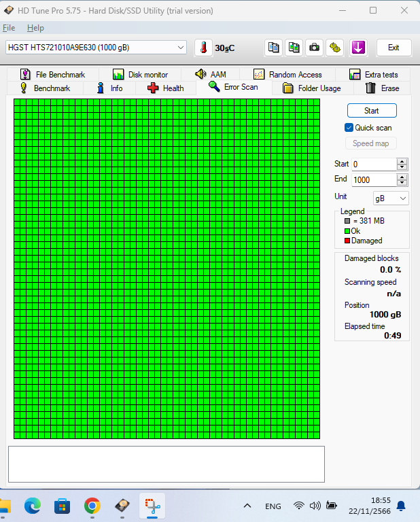The image size is (420, 522).
Task: Click HD Tune icon in the taskbar
Action: click(122, 506)
